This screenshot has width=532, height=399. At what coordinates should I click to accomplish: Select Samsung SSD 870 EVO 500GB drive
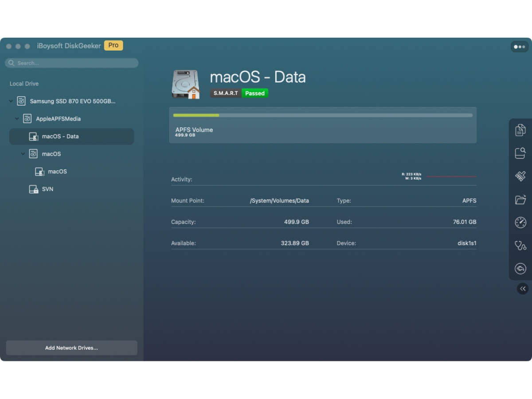coord(72,101)
